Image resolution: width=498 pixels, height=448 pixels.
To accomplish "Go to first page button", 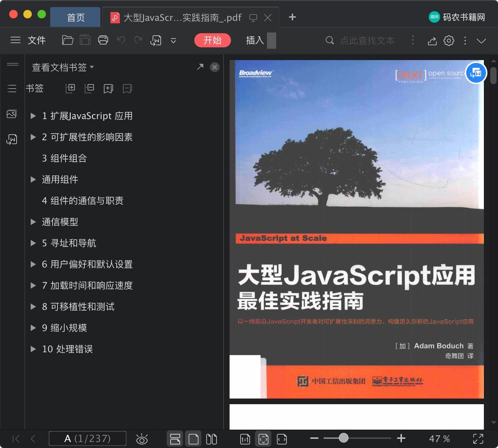I will point(16,439).
